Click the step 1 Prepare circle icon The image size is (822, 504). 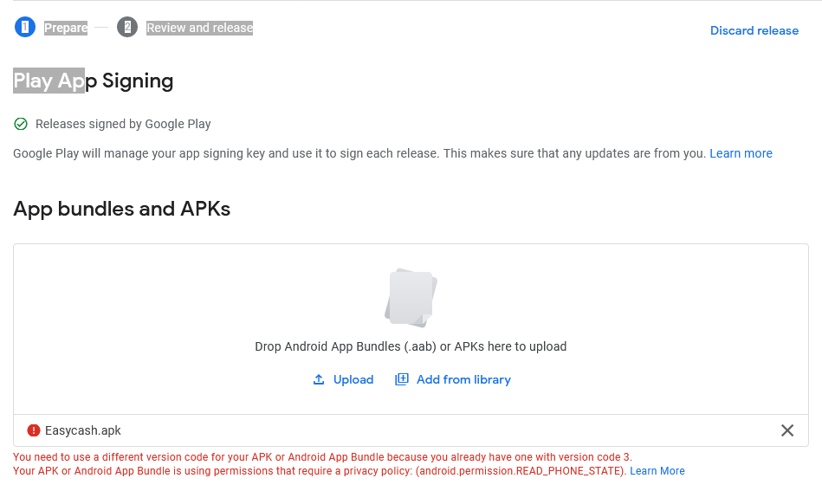[24, 27]
